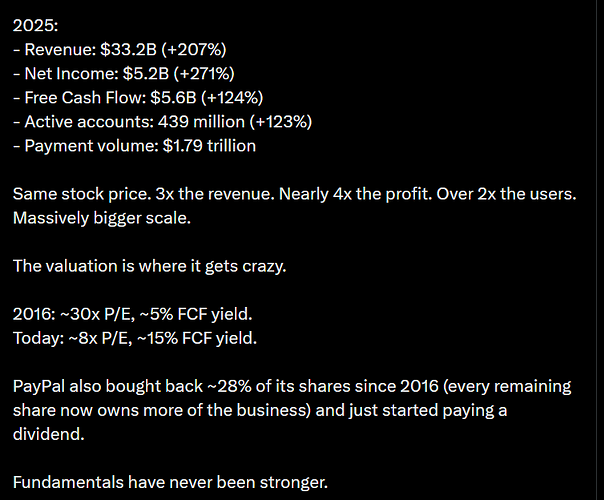The height and width of the screenshot is (500, 604).
Task: Click the Free Cash Flow $5.6B line
Action: coord(138,98)
